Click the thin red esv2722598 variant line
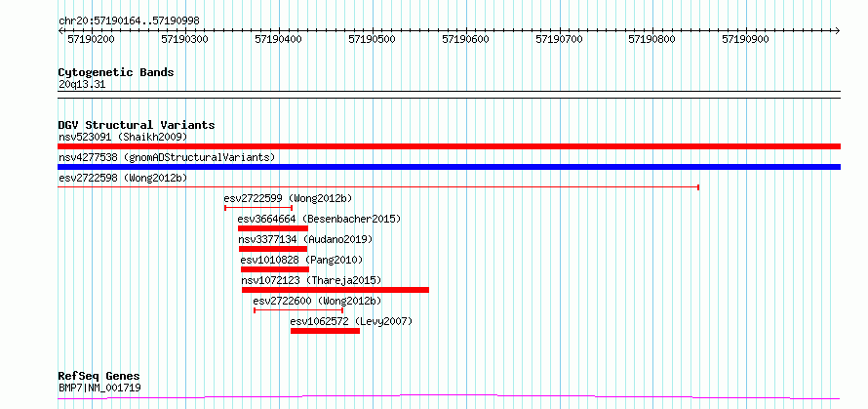Viewport: 868px width, 409px height. [378, 187]
